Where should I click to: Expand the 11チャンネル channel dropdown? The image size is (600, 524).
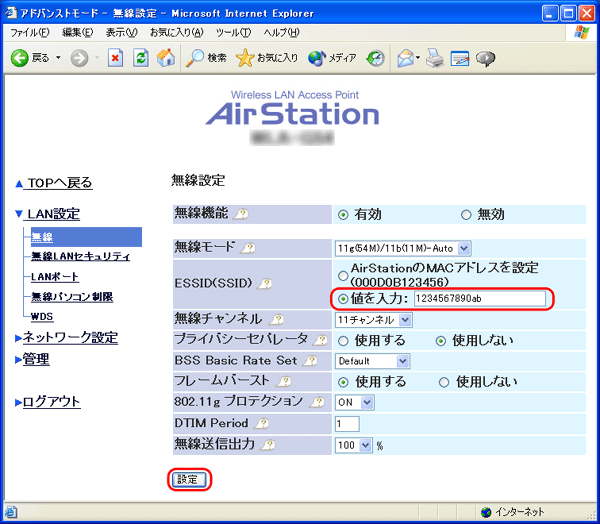click(x=374, y=320)
